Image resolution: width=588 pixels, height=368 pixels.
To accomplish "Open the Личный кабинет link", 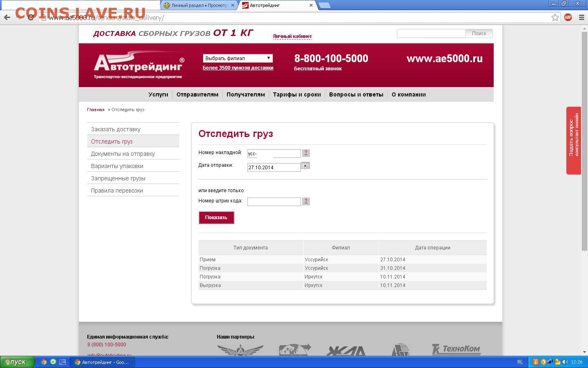I will click(292, 36).
